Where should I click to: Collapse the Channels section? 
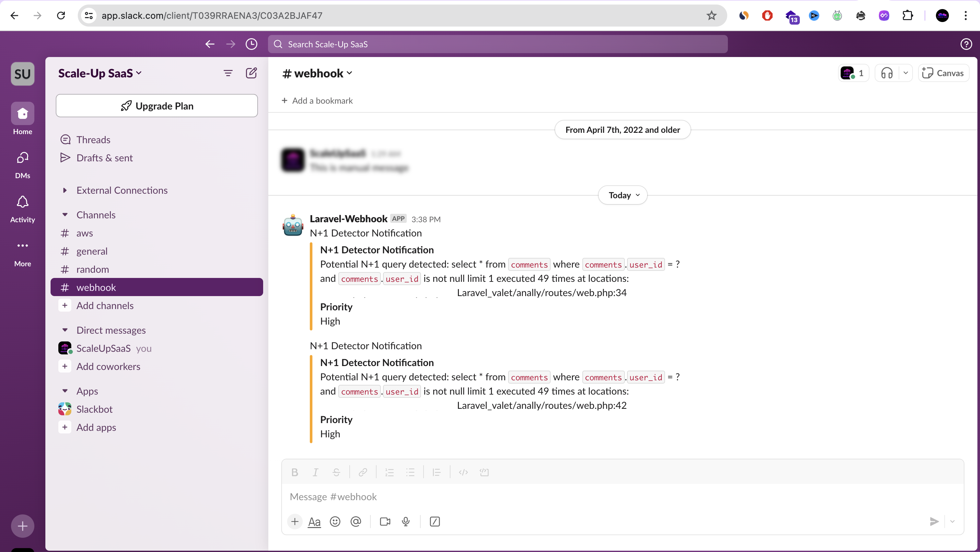click(65, 215)
